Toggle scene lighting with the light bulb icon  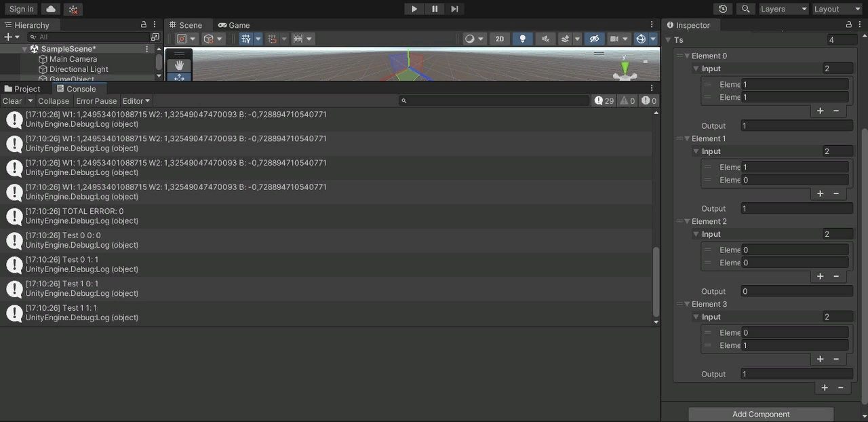point(523,39)
